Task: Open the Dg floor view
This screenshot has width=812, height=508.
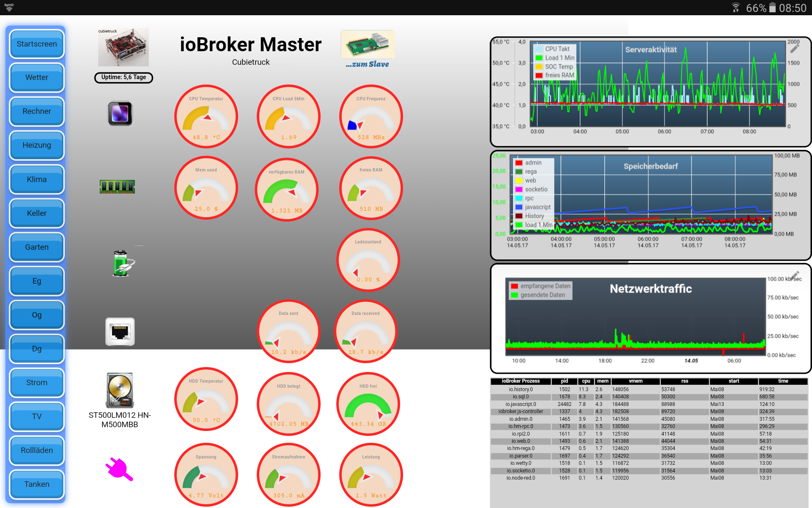Action: 37,349
